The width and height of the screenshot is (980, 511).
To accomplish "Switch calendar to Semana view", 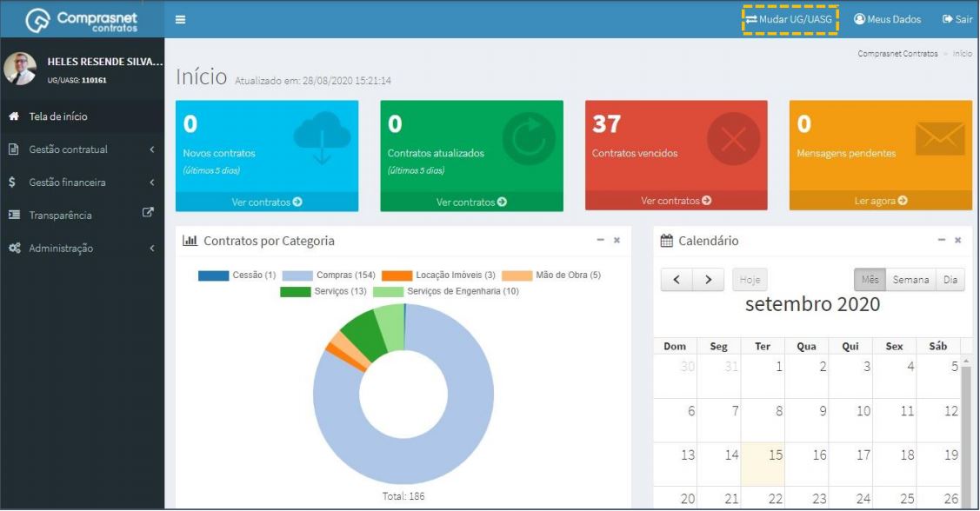I will pyautogui.click(x=910, y=280).
